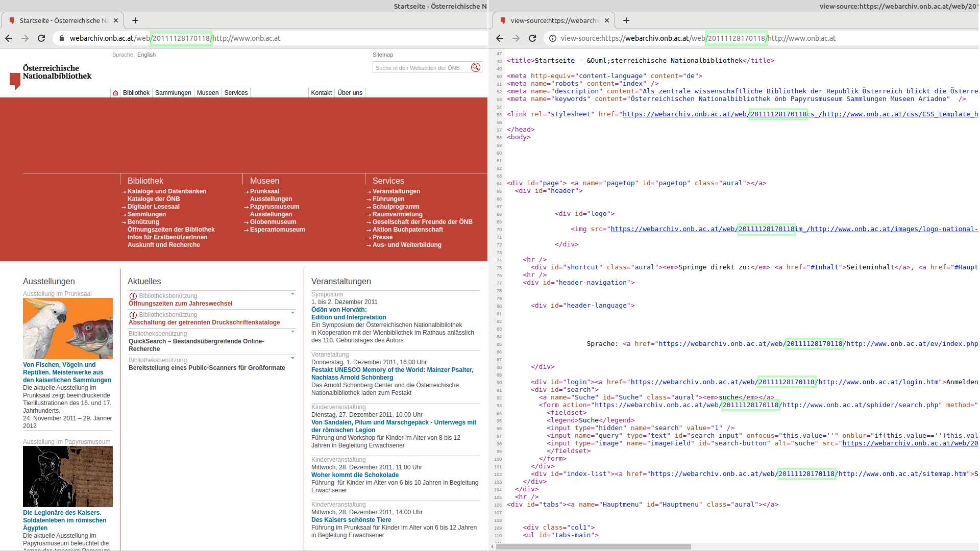This screenshot has height=551, width=980.
Task: Switch language to English
Action: click(x=146, y=55)
